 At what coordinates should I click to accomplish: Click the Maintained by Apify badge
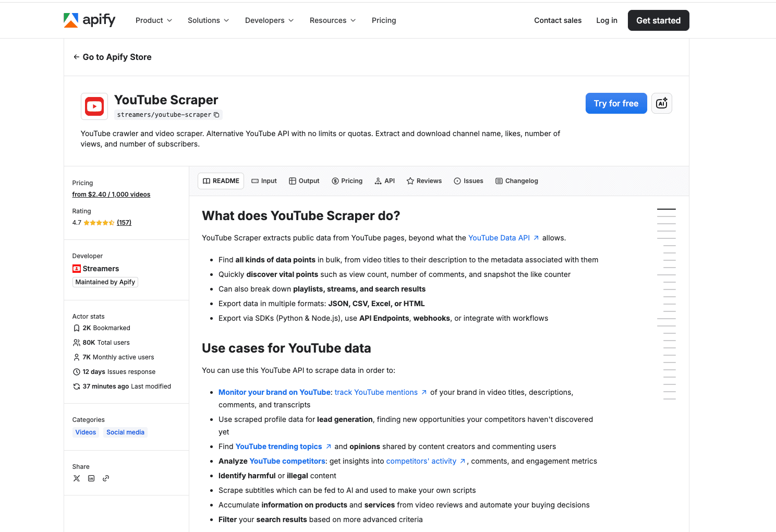pos(105,282)
